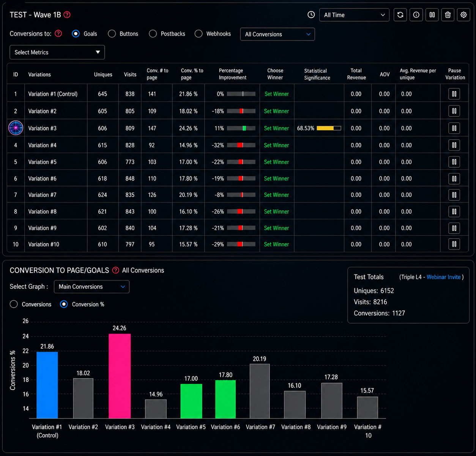Click Variation #3 percentage improvement bar

(x=241, y=128)
